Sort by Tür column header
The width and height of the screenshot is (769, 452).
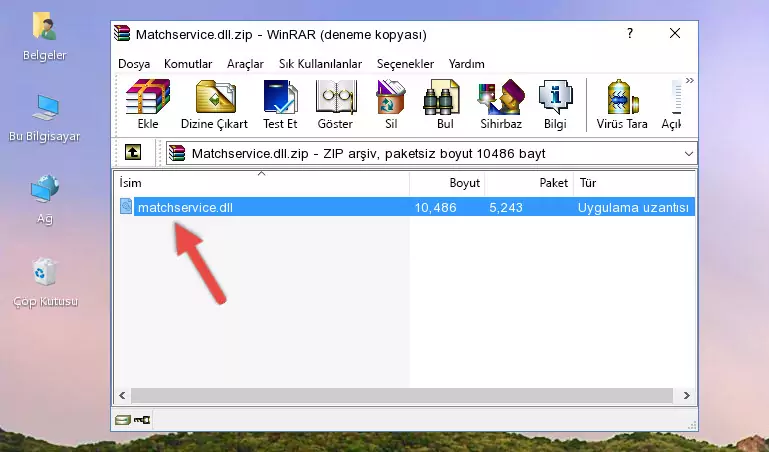[634, 182]
